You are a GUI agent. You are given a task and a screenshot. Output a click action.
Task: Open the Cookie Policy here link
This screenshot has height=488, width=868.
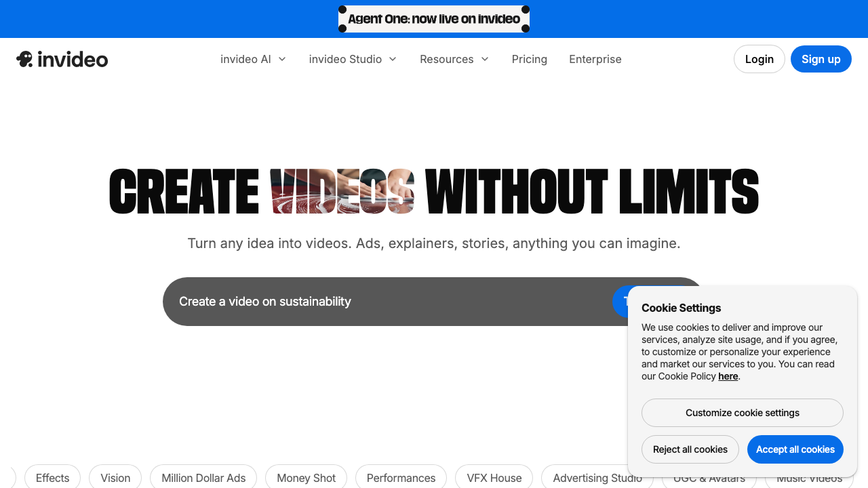tap(728, 376)
